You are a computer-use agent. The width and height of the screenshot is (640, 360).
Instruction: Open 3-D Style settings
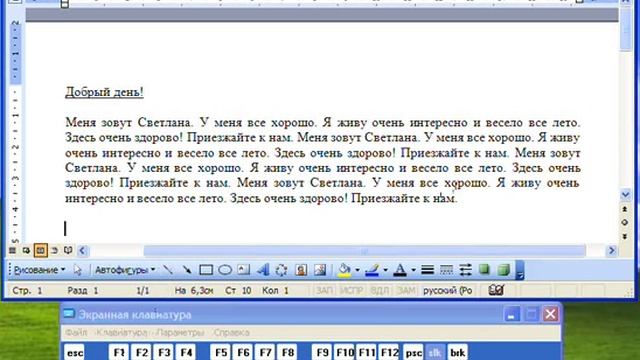click(504, 270)
